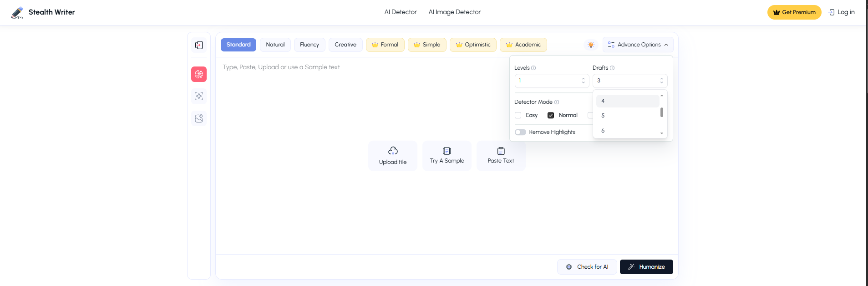Click the Paste Text clipboard icon
Screen dimensions: 868x286
(x=501, y=151)
